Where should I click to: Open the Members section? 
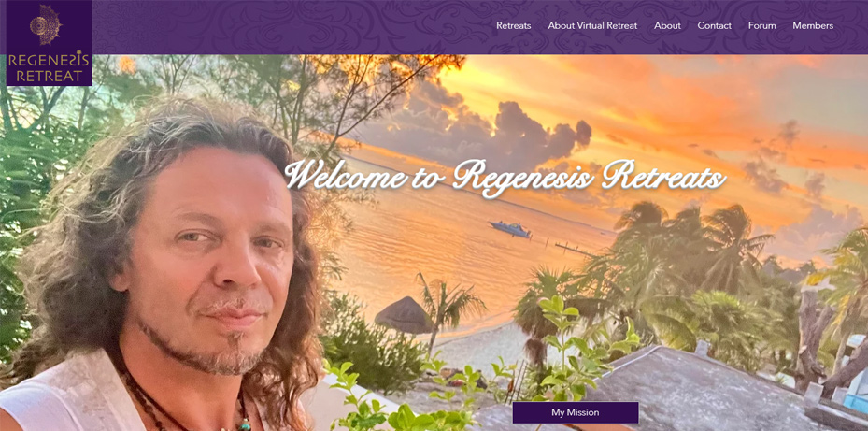[813, 25]
